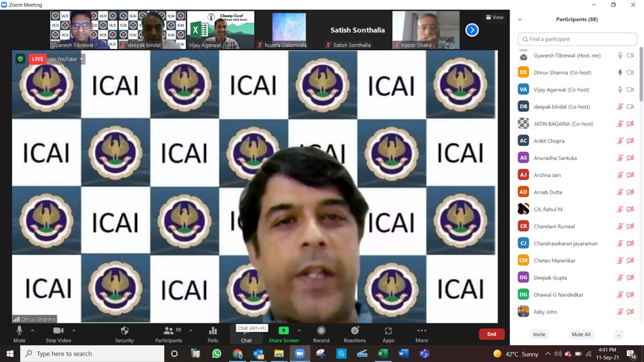The height and width of the screenshot is (362, 644).
Task: Expand arrow next to Participants button
Action: click(x=190, y=330)
